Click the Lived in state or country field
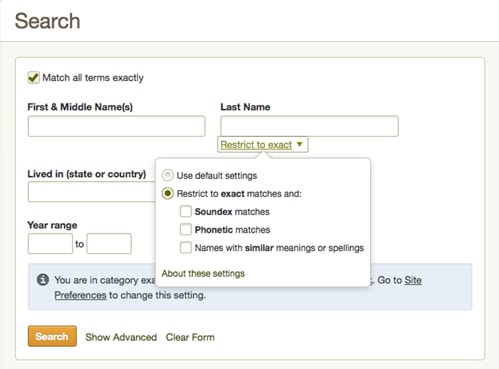 92,192
